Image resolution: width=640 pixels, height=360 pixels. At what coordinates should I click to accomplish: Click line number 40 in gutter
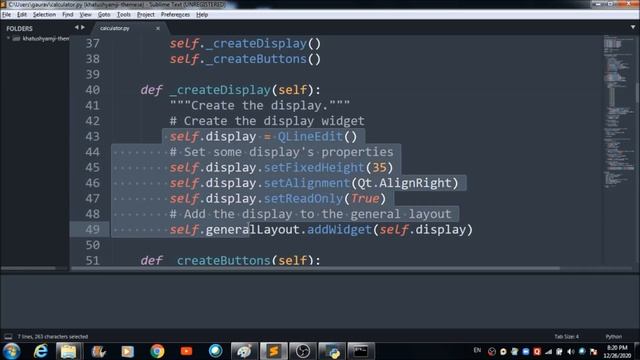coord(93,90)
